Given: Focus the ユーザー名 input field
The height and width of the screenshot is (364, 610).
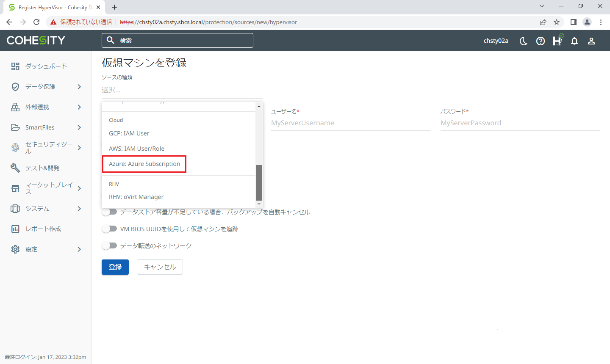Looking at the screenshot, I should pos(351,123).
